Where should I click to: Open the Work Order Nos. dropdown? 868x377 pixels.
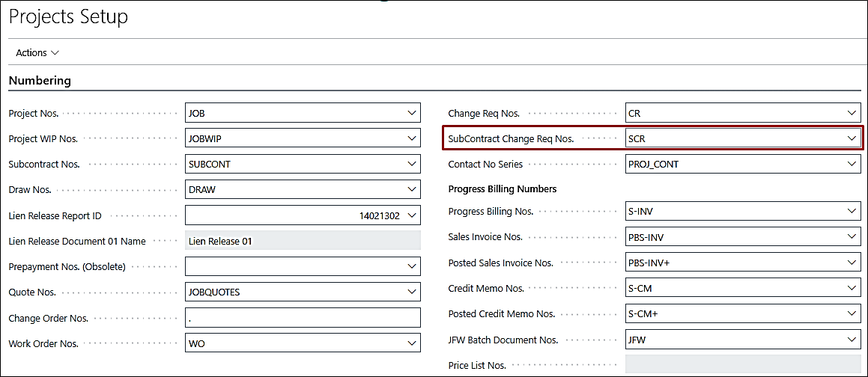[x=411, y=343]
